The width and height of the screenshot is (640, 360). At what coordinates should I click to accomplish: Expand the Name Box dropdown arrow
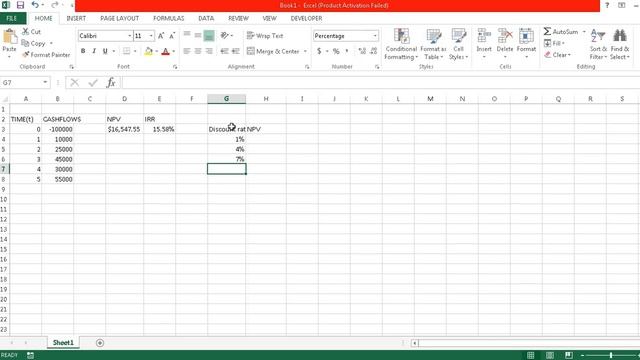point(45,82)
